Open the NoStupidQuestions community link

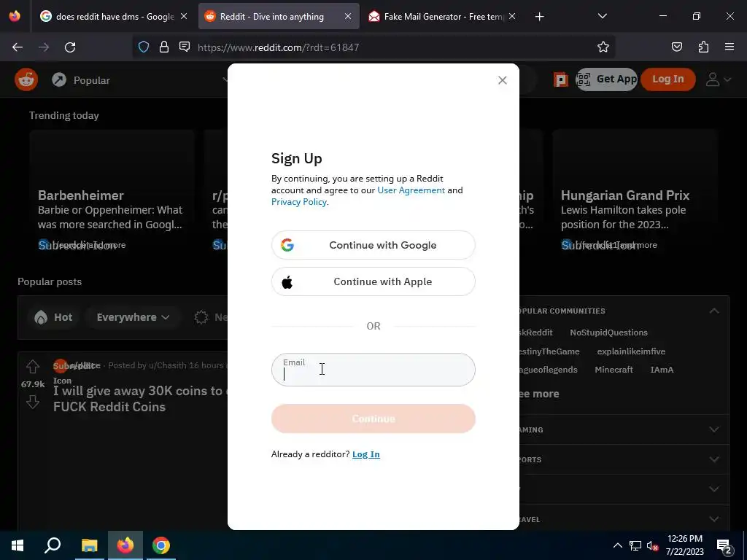608,332
